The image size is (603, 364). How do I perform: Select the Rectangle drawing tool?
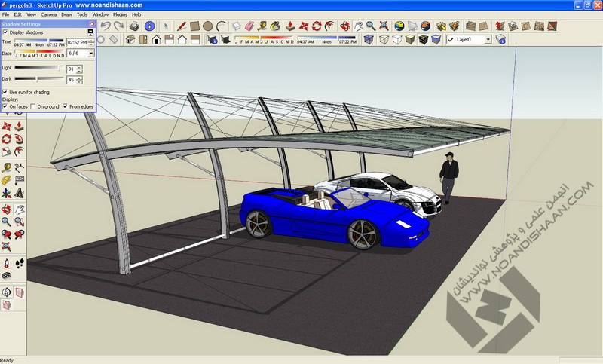click(194, 26)
